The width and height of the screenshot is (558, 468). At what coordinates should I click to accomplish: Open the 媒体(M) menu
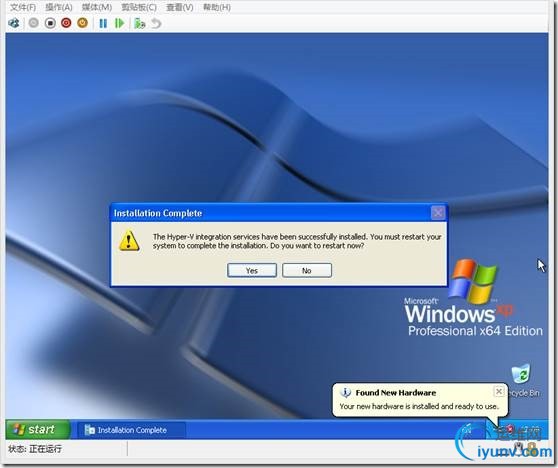pyautogui.click(x=97, y=7)
